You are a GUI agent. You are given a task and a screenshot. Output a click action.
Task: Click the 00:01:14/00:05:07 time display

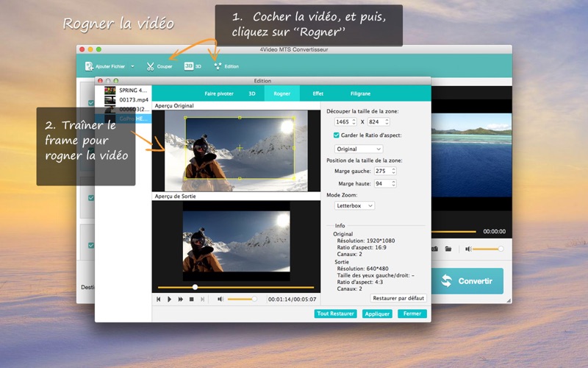click(x=292, y=300)
